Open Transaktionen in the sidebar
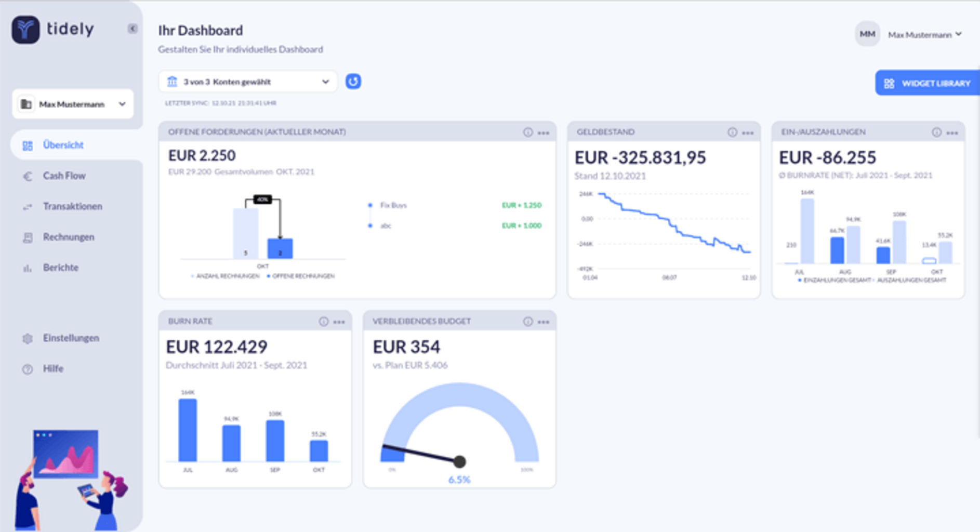 click(x=72, y=207)
